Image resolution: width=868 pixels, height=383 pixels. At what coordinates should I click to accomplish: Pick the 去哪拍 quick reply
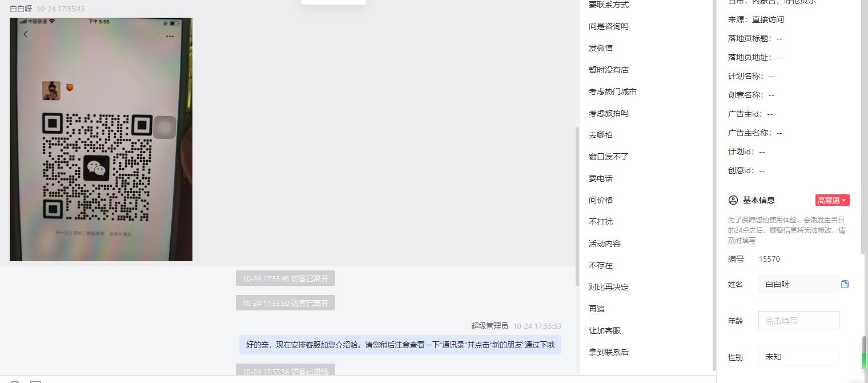[601, 135]
